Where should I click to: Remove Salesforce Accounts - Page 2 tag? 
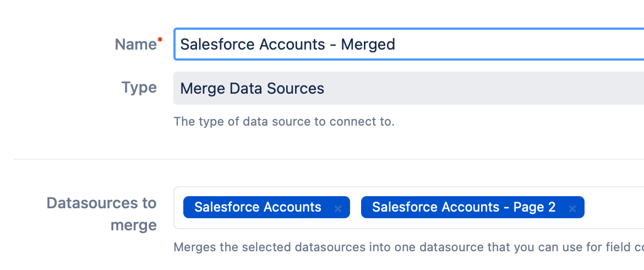click(572, 208)
